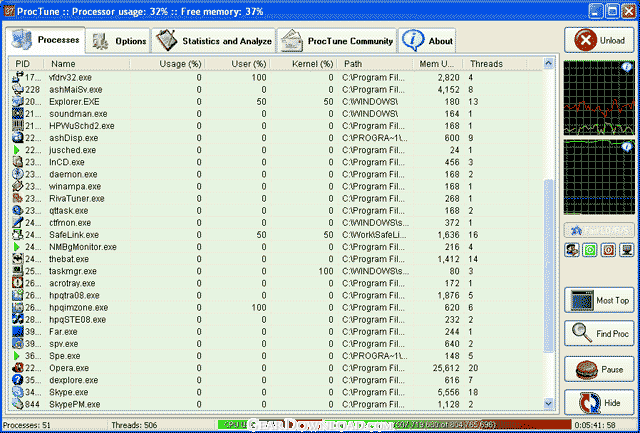Click the monitor icon button
This screenshot has height=433, width=640.
[x=627, y=249]
